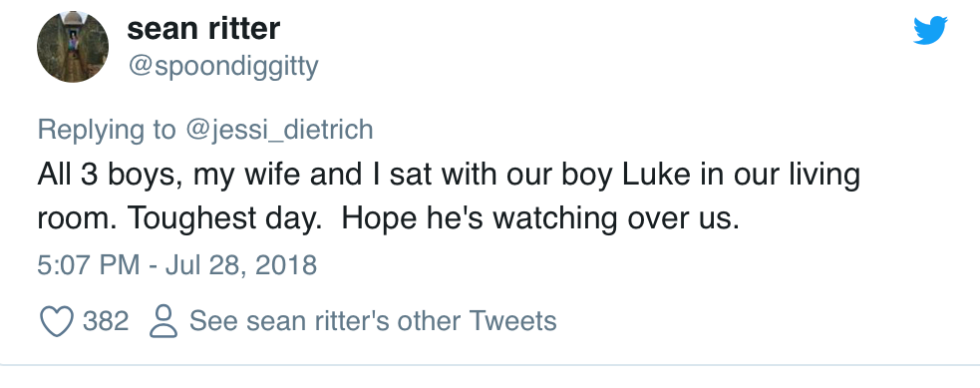
Task: Open the 5:07 PM timestamp link
Action: (88, 265)
